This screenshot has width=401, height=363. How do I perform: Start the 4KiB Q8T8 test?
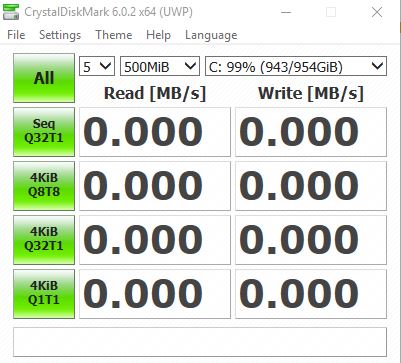[x=44, y=186]
